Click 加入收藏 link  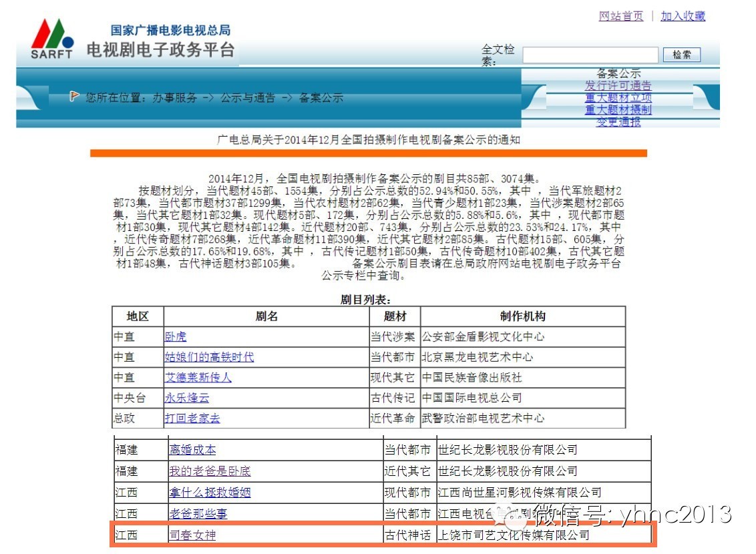(683, 16)
